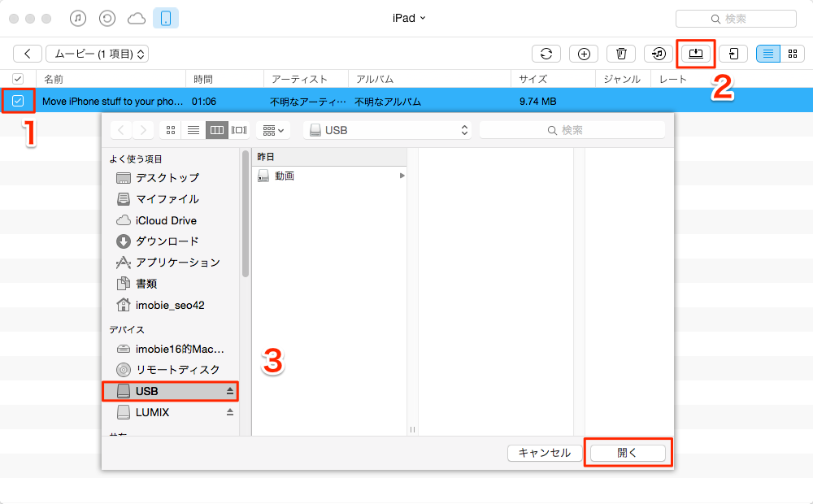Click the 開く button

(628, 453)
